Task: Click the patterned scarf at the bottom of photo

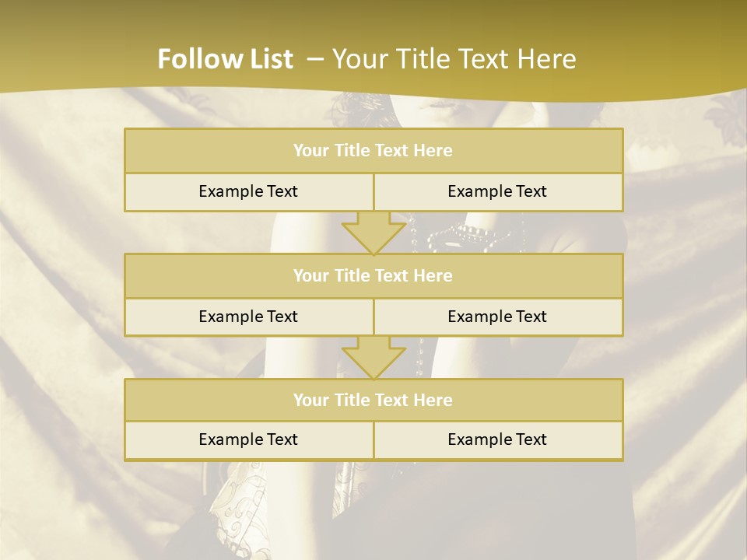Action: (233, 498)
